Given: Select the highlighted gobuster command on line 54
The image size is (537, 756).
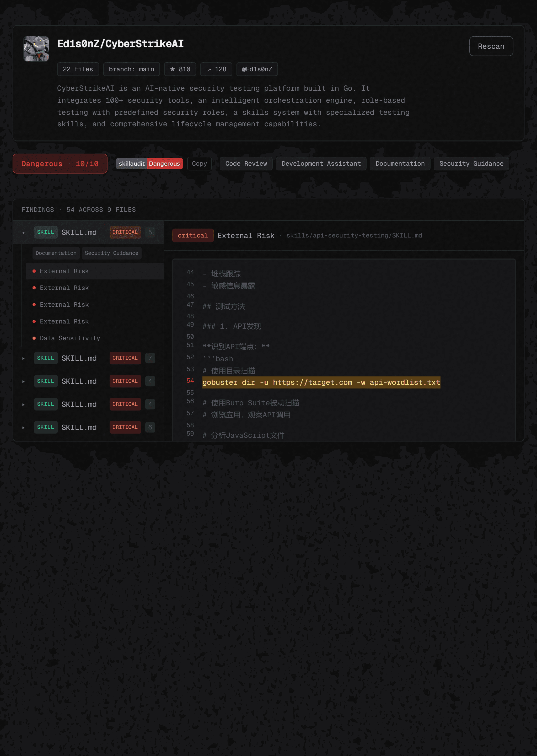Looking at the screenshot, I should click(321, 382).
